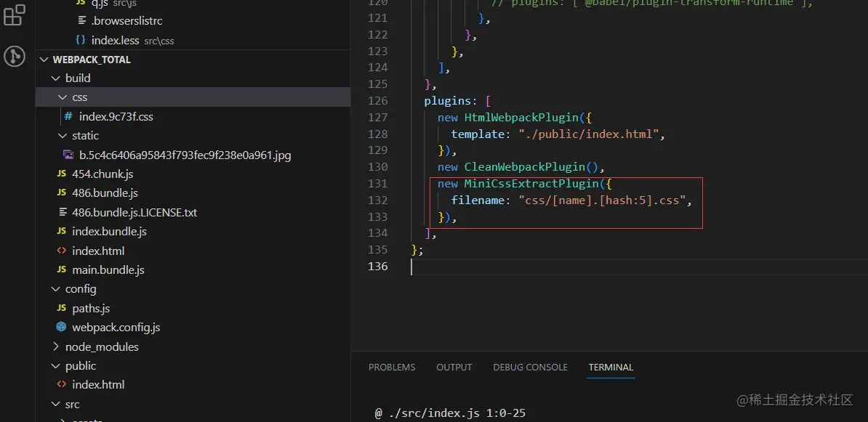Open the b.5c4c6406a95843f793fec9f238e0a961.jpg file
868x422 pixels.
pyautogui.click(x=185, y=155)
